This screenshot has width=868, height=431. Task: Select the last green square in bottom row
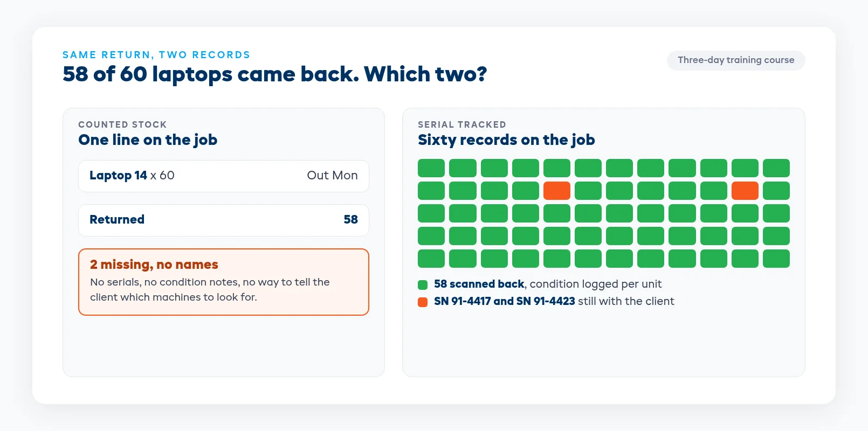point(776,259)
